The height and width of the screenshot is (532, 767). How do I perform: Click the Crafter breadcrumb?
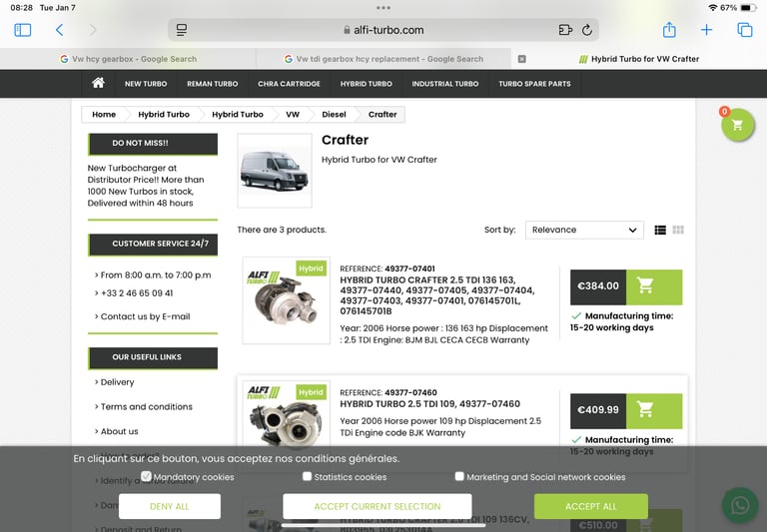coord(383,115)
